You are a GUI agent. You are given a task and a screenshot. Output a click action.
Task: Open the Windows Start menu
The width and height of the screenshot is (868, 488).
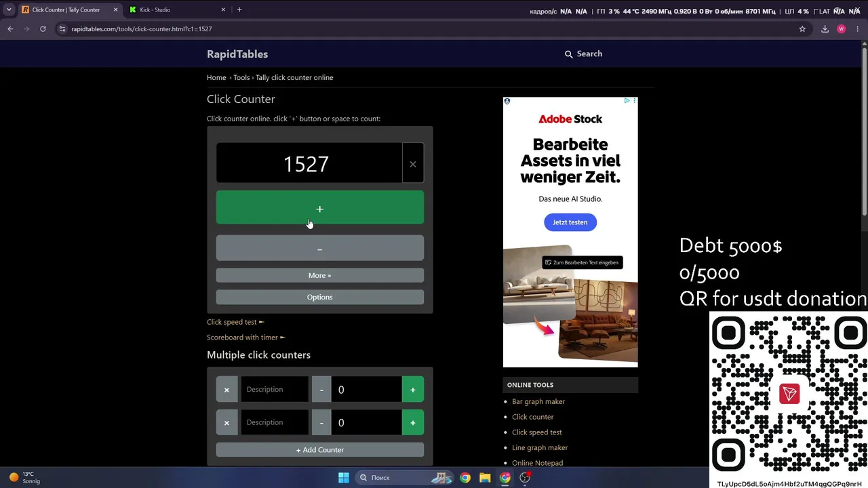click(344, 478)
